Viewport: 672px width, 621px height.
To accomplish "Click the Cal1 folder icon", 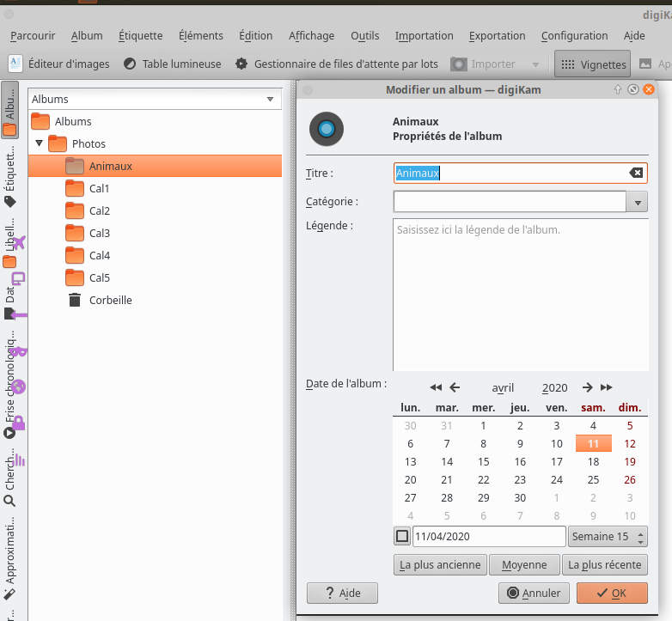I will (x=75, y=188).
